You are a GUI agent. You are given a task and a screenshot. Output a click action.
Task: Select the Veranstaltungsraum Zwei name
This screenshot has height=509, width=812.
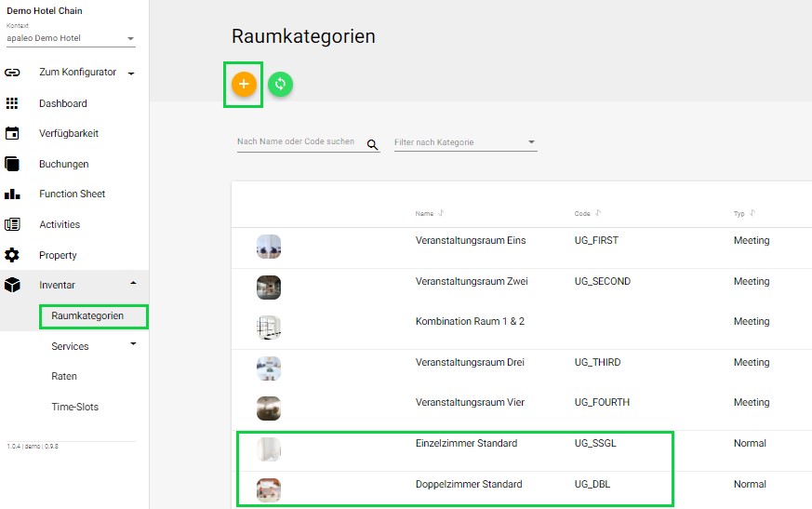472,281
